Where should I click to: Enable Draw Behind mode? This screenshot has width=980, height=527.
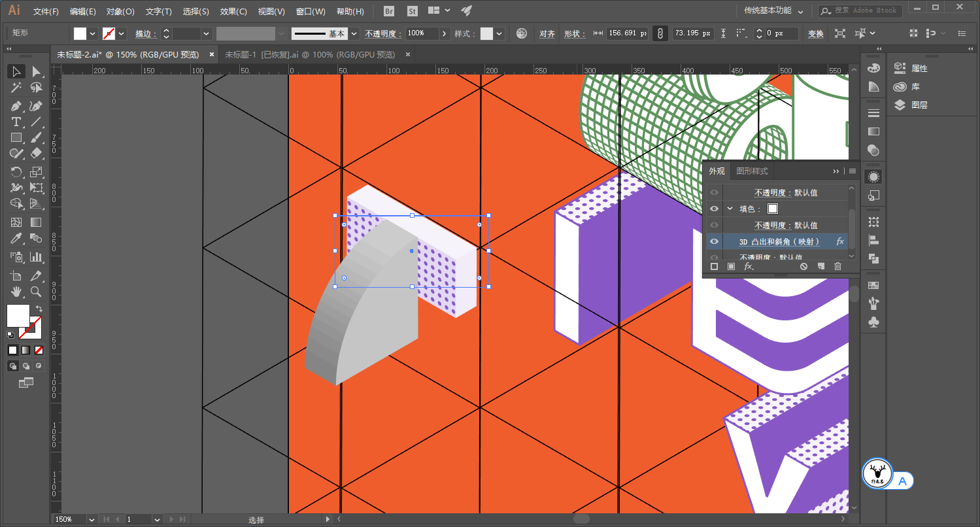25,366
